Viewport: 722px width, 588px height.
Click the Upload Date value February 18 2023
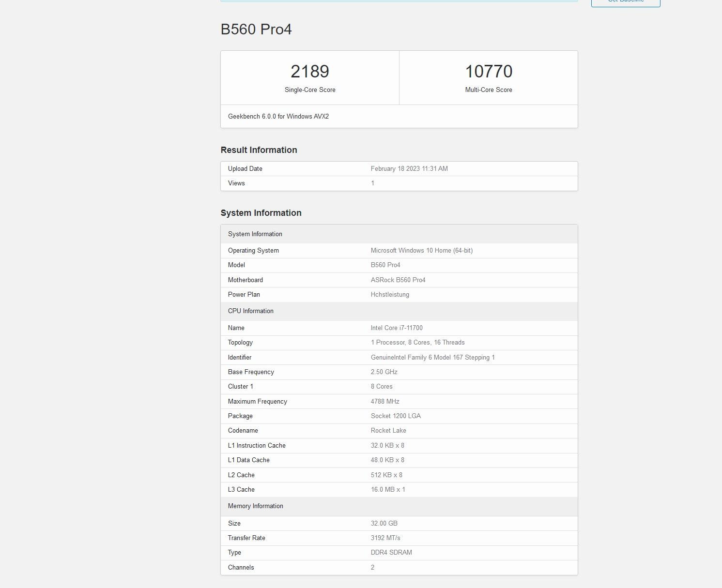tap(409, 169)
